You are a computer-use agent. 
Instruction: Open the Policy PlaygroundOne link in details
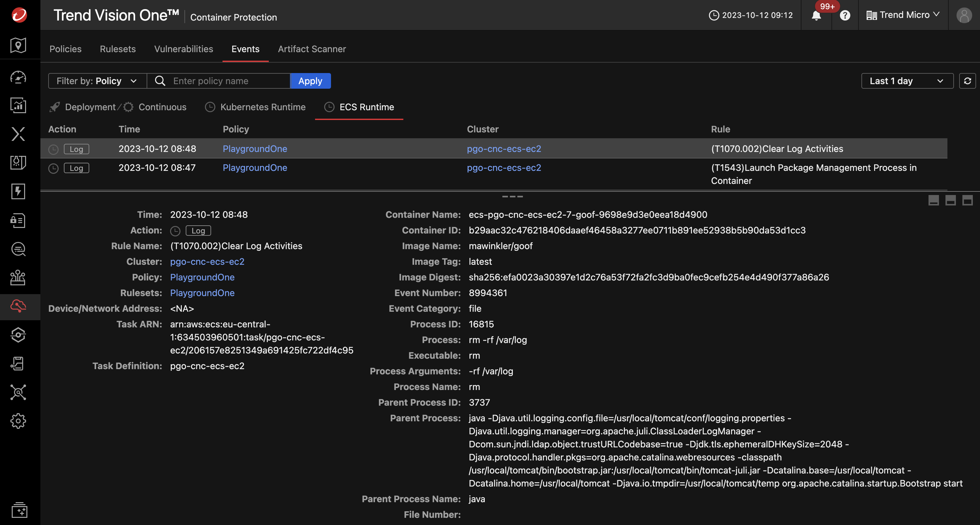click(x=202, y=277)
